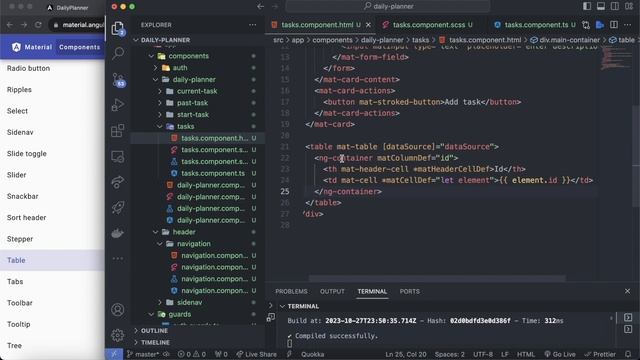
Task: Select the TERMINAL panel tab
Action: pyautogui.click(x=372, y=291)
